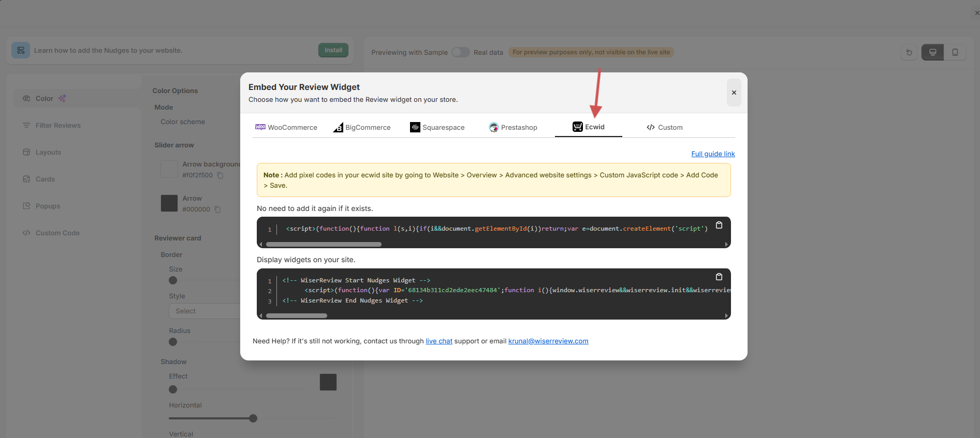Viewport: 980px width, 438px height.
Task: Toggle Real data preview switch
Action: point(460,52)
